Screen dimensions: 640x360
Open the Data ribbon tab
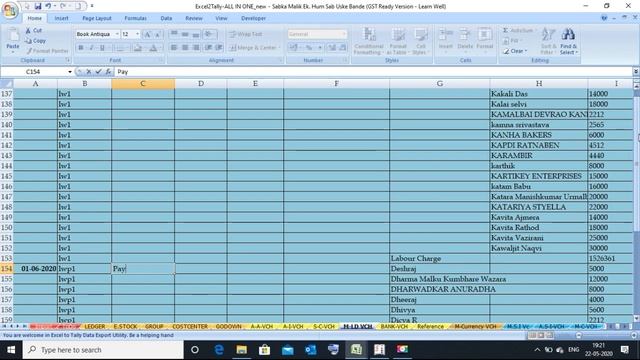click(x=166, y=18)
